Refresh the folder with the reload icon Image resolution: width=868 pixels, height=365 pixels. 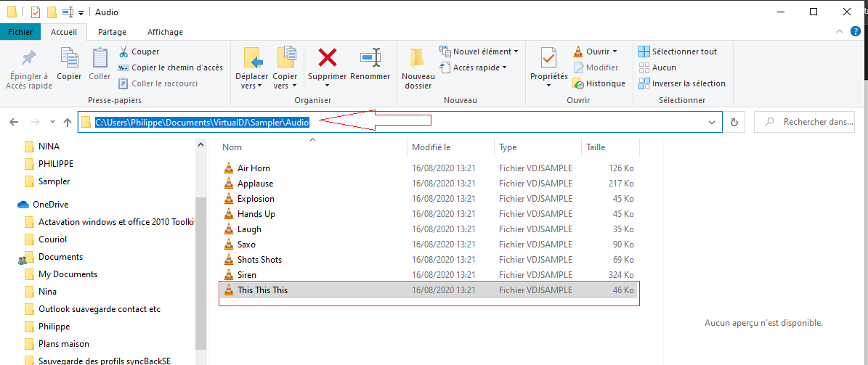coord(734,123)
